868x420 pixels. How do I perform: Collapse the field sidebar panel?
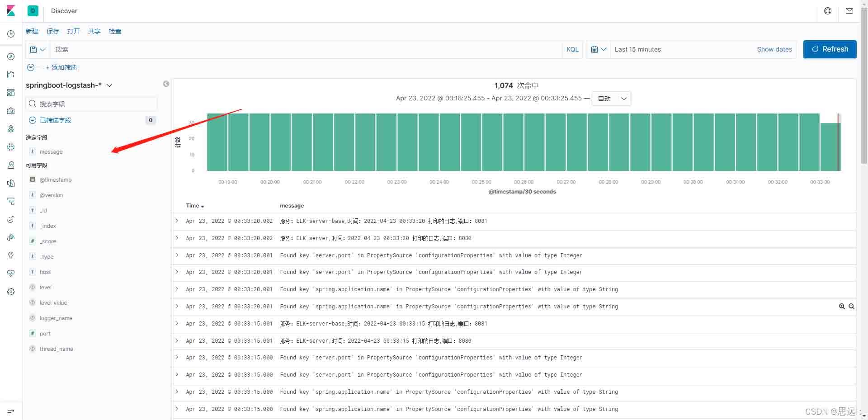pos(166,84)
